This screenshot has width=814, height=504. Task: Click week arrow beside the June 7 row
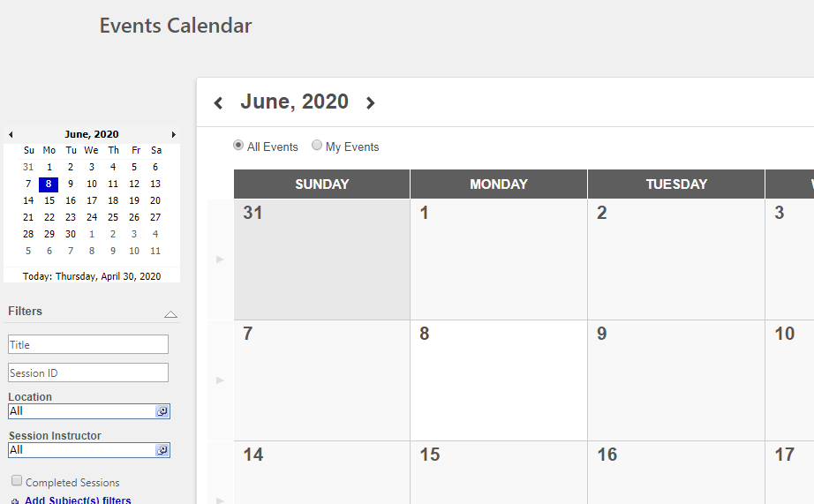coord(220,380)
